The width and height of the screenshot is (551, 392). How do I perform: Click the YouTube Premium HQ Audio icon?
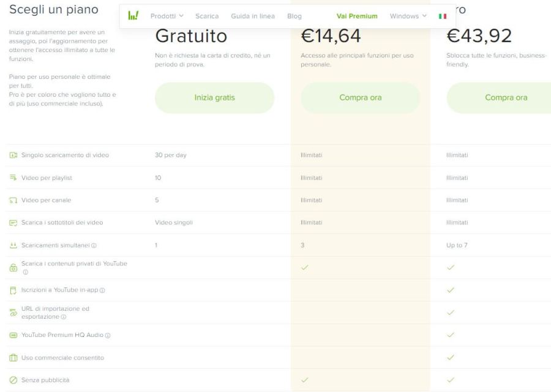13,335
